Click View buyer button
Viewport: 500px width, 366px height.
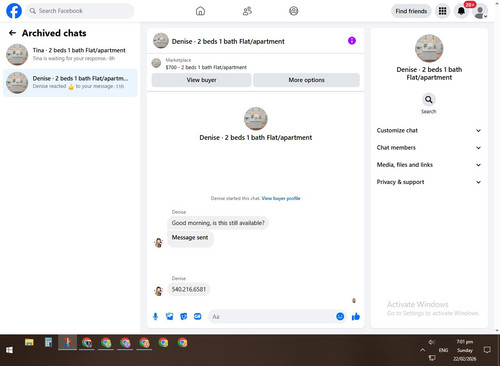coord(201,80)
